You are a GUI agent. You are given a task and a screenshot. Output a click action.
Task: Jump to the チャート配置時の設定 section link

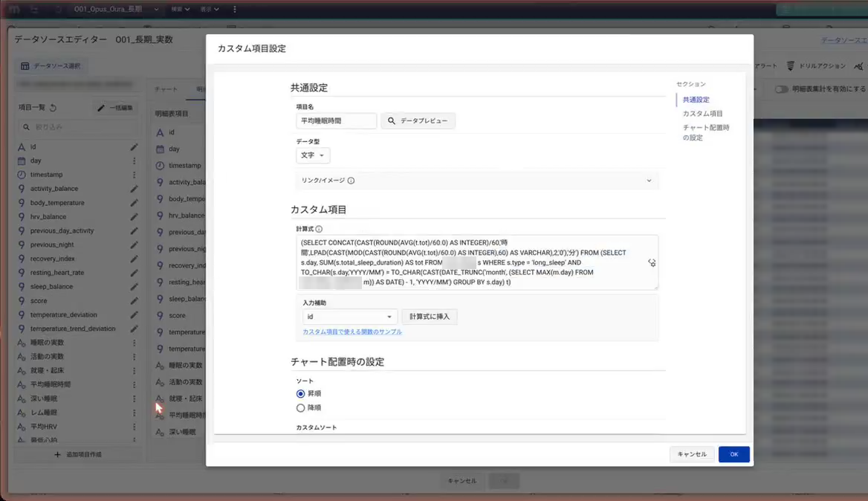point(706,132)
